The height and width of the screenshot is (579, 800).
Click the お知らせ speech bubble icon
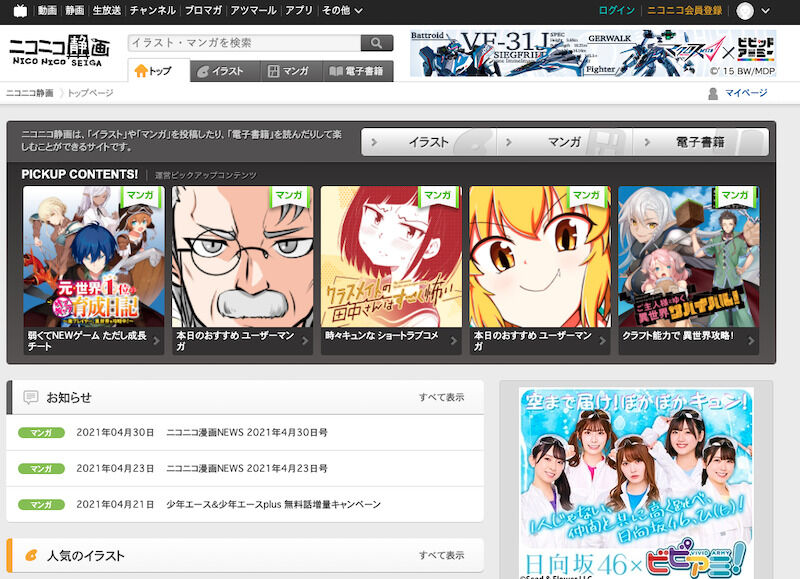pos(31,397)
